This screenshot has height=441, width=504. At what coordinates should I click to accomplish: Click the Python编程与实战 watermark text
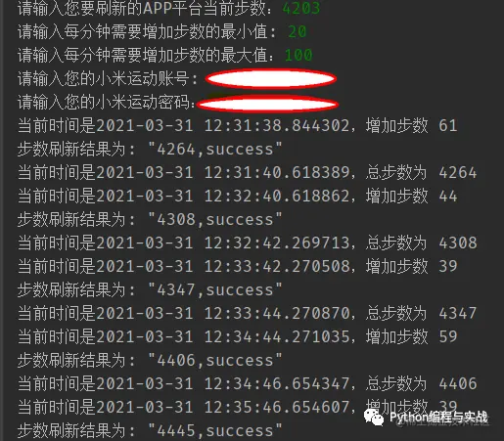438,418
